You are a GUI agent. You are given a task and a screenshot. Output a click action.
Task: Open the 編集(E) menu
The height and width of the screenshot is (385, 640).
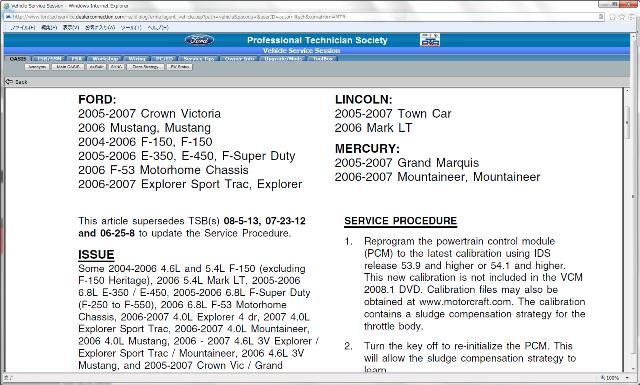49,27
